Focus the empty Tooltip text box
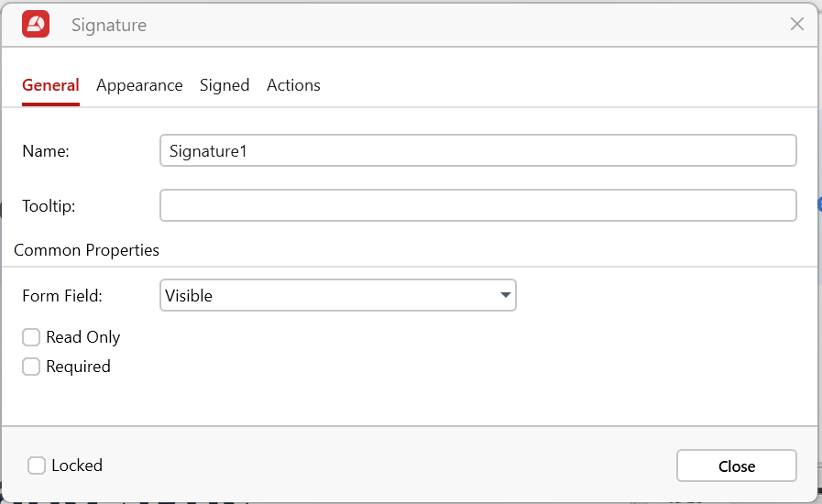Viewport: 822px width, 504px height. 477,205
